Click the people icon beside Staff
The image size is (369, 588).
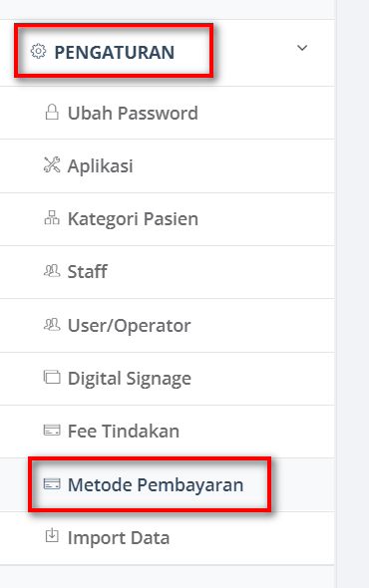52,271
